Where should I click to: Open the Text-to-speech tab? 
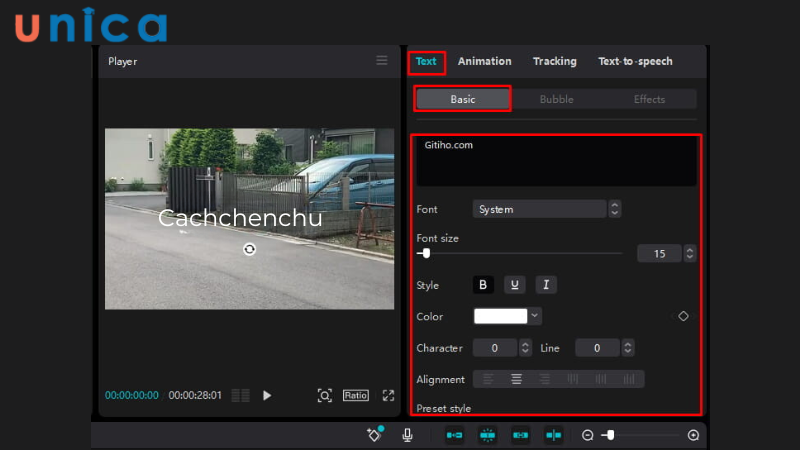(x=635, y=61)
